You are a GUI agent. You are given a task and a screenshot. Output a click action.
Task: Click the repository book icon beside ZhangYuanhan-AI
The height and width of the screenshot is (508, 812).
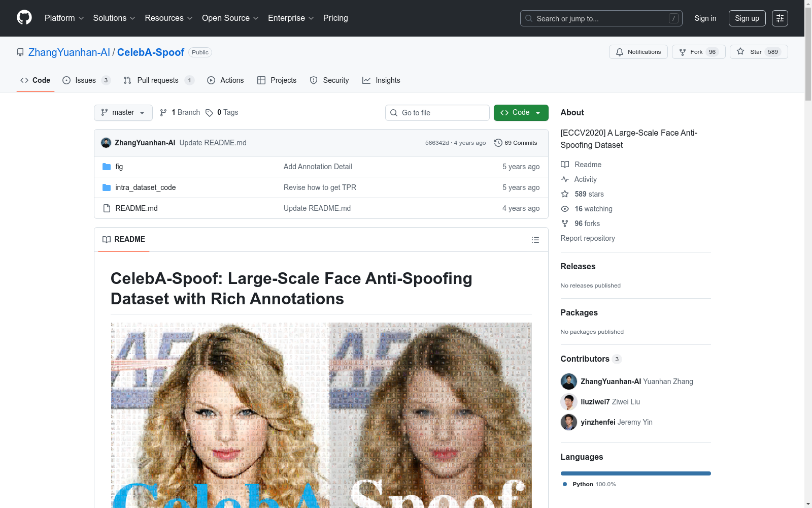click(x=20, y=52)
